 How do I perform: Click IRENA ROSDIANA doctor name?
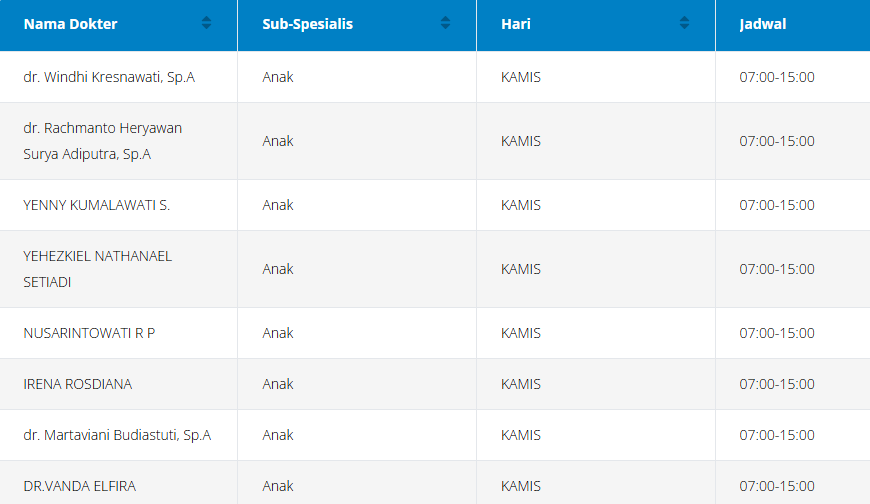coord(77,384)
